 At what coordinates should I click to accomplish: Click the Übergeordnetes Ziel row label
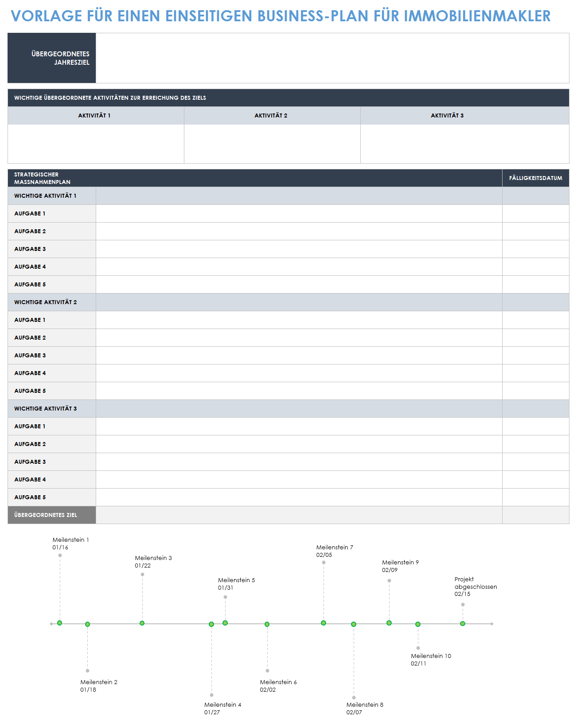[52, 515]
